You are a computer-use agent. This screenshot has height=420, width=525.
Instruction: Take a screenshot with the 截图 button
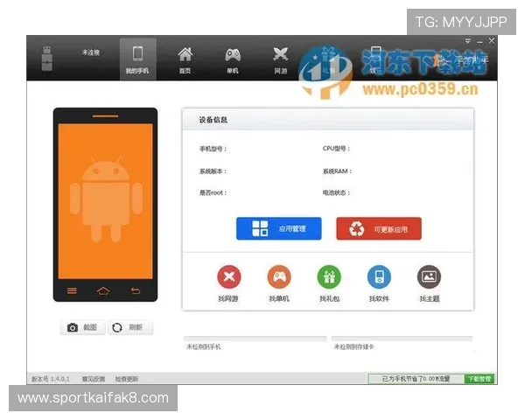coord(82,327)
